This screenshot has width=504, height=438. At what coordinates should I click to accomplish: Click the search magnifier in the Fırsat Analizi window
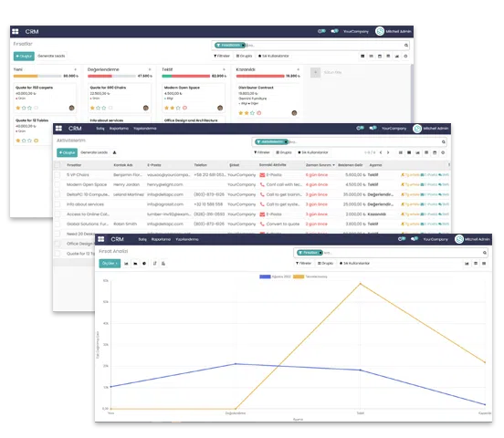pyautogui.click(x=485, y=253)
